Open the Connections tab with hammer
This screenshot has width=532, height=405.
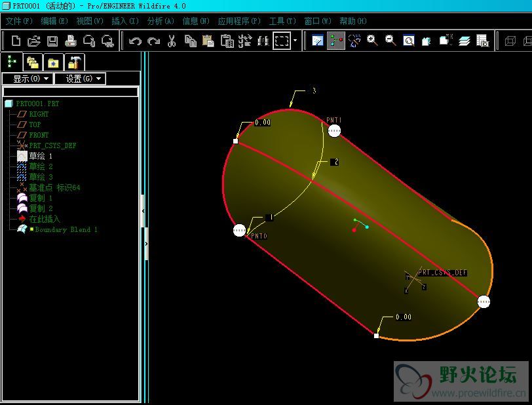coord(74,62)
